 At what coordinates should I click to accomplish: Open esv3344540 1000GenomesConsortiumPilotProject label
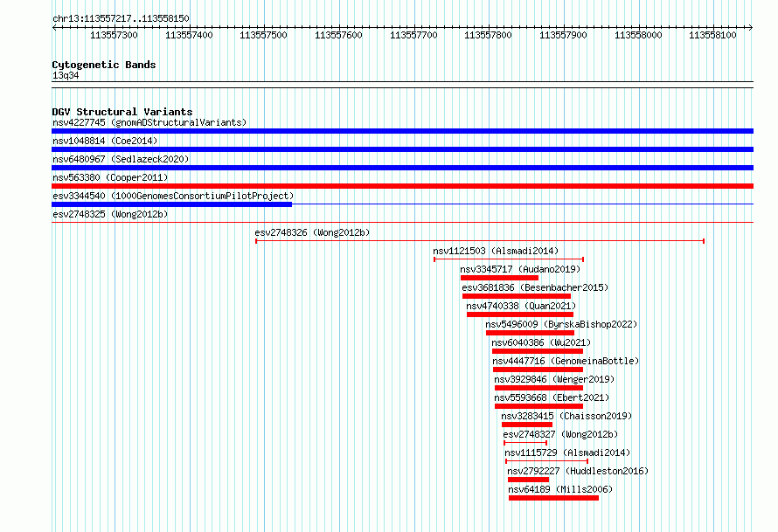click(173, 196)
